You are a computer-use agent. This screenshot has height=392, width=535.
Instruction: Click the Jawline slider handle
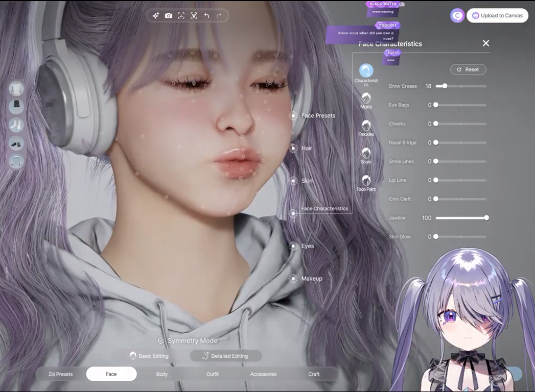[486, 218]
